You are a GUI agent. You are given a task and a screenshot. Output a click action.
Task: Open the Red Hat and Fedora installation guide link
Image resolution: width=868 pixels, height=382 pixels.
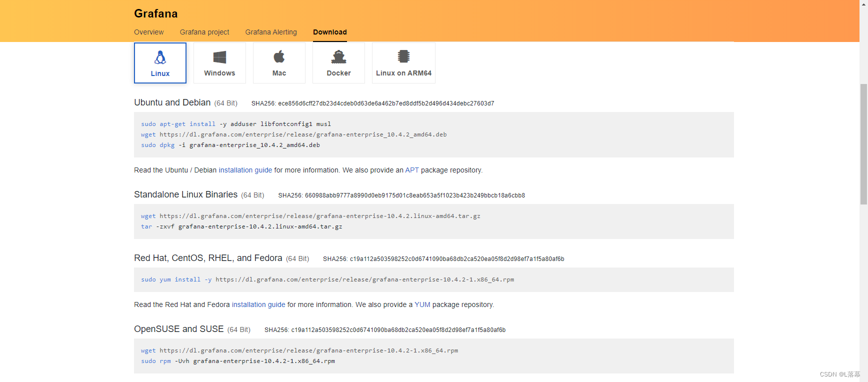258,304
